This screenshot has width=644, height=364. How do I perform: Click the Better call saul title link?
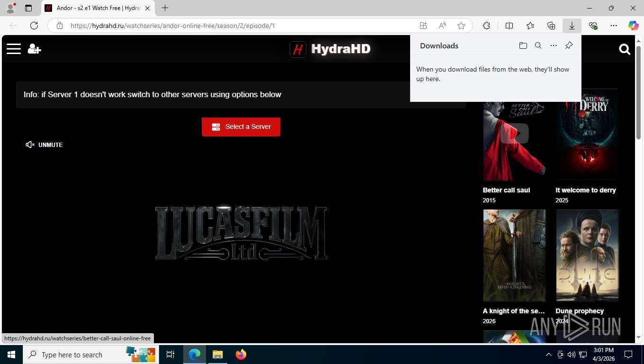coord(506,190)
